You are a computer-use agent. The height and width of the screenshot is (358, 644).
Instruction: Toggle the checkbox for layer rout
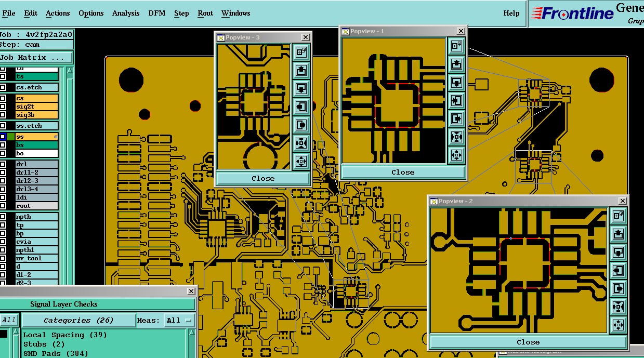3,206
